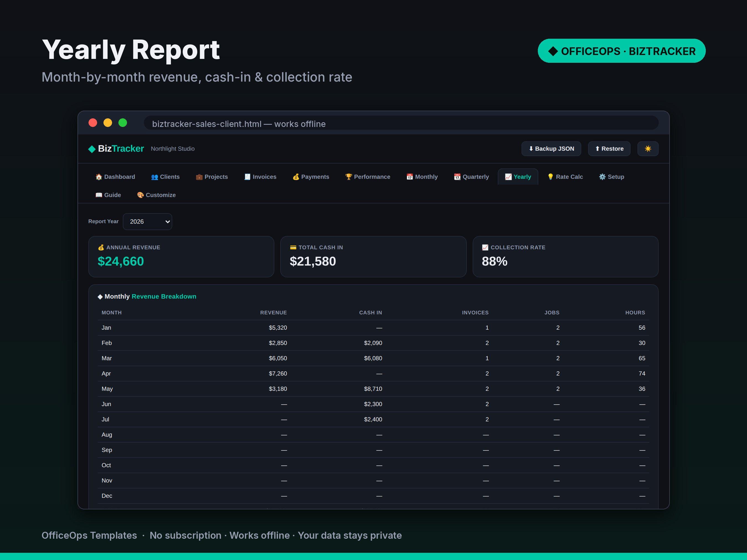
Task: Click the Jul cash in cell $2,400
Action: click(x=373, y=420)
